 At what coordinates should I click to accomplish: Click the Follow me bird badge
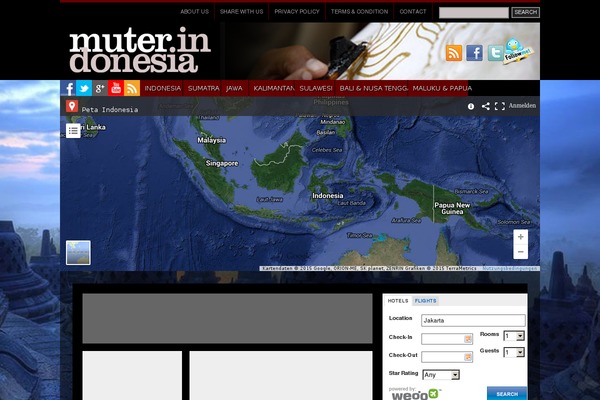click(x=517, y=51)
